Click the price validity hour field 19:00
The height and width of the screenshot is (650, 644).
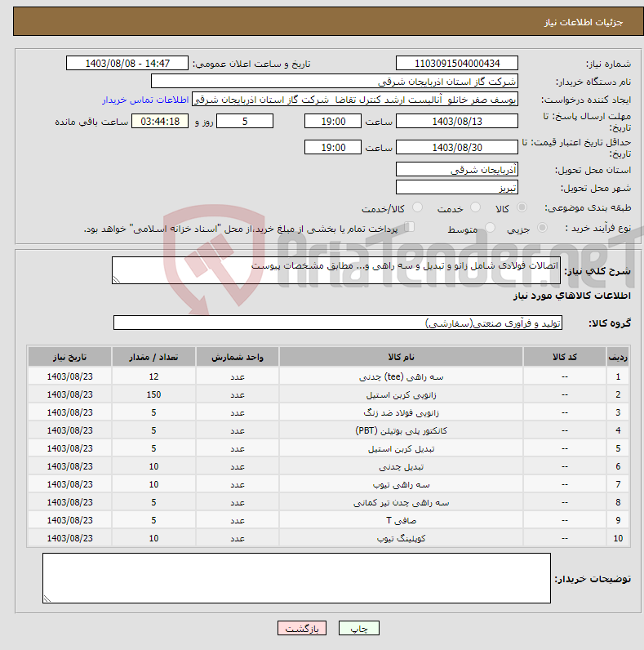coord(333,148)
